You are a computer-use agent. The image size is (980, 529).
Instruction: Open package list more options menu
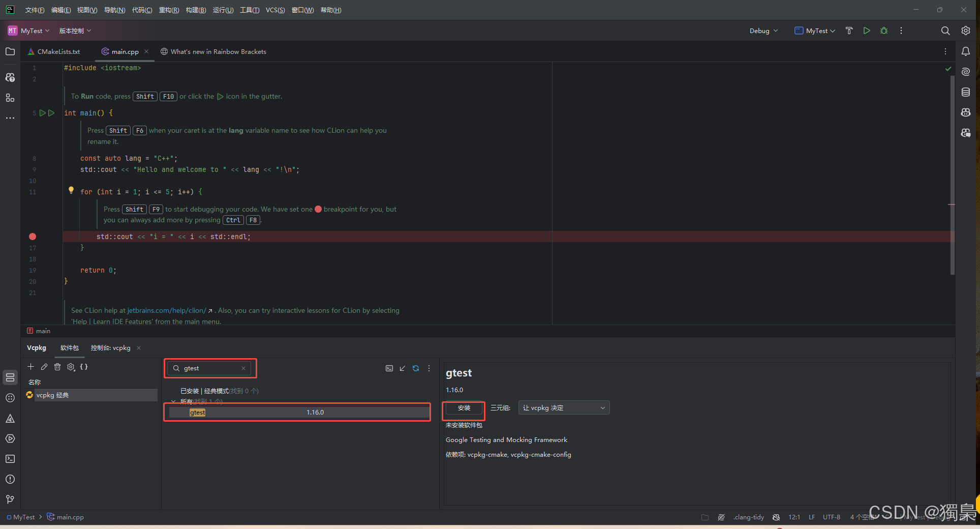pyautogui.click(x=429, y=368)
